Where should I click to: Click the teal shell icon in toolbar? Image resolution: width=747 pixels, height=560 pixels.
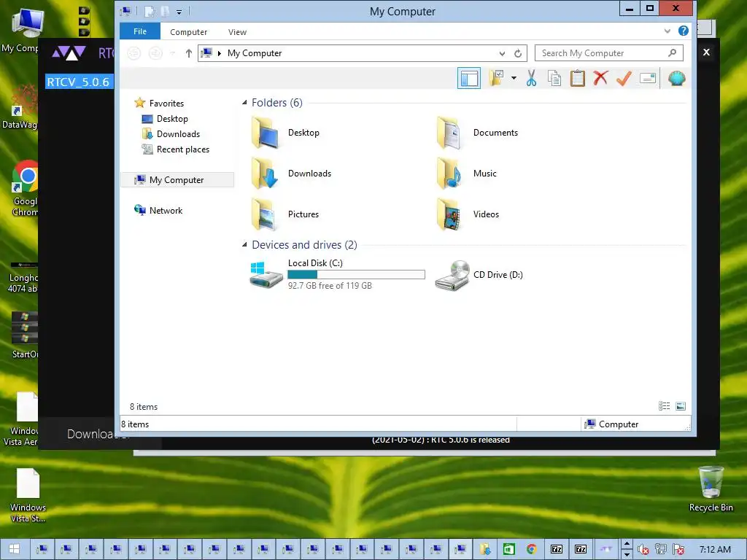tap(676, 78)
